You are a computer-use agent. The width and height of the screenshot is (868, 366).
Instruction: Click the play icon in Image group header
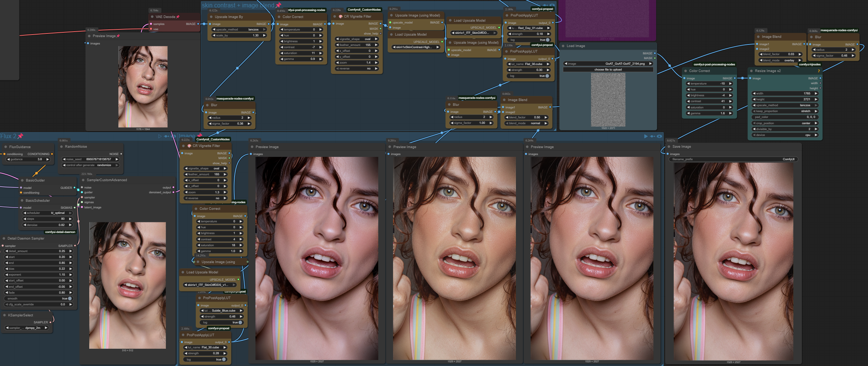646,136
